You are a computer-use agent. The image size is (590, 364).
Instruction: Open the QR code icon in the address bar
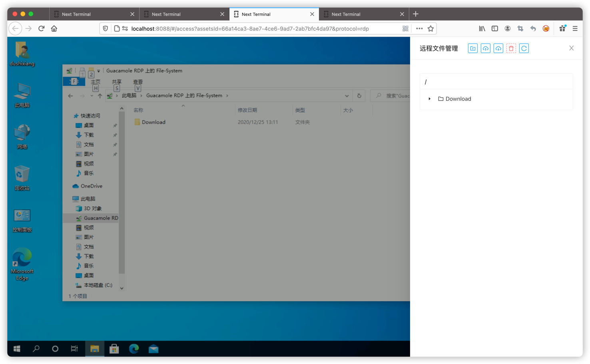pos(405,28)
